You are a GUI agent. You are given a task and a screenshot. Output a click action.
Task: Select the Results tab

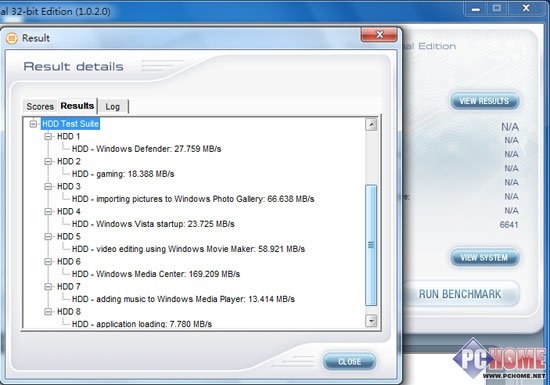pyautogui.click(x=77, y=106)
